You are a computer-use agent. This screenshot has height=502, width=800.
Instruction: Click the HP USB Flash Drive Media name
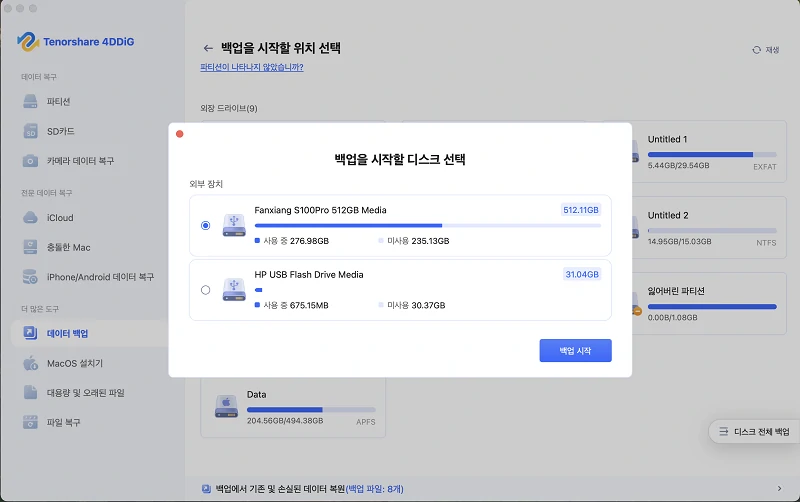point(309,274)
